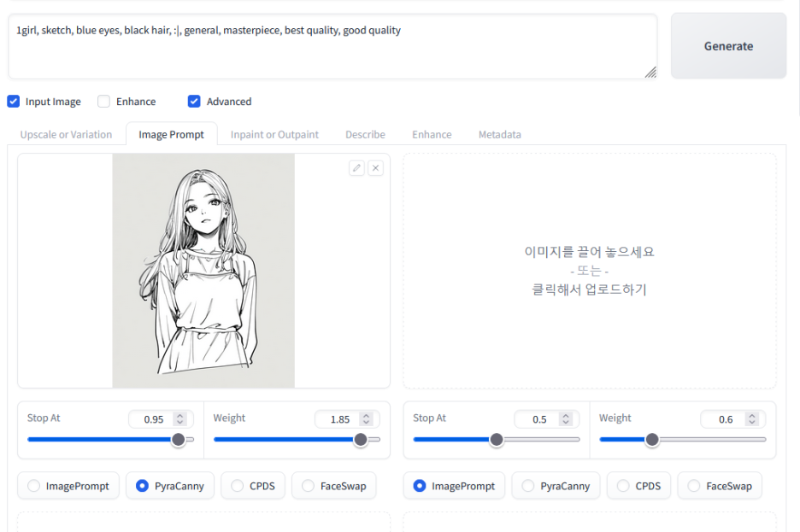Click the uploaded girl sketch image
Screen dimensions: 800x532
coord(203,271)
